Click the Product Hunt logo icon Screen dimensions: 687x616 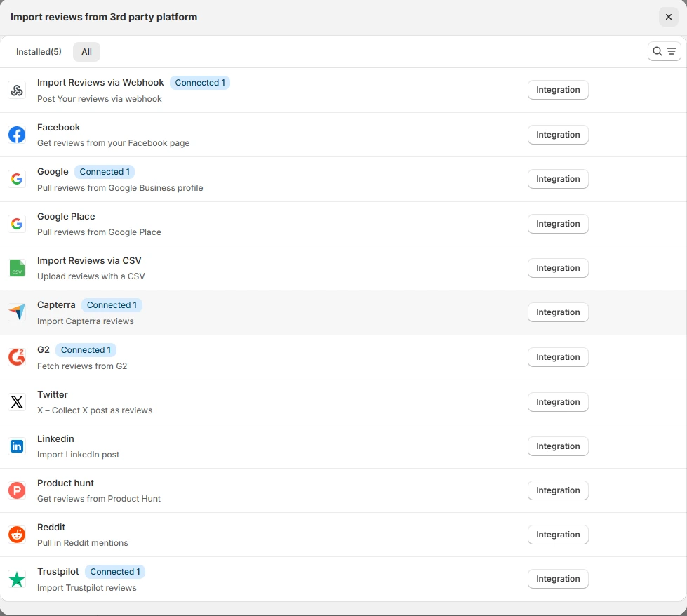click(x=17, y=490)
